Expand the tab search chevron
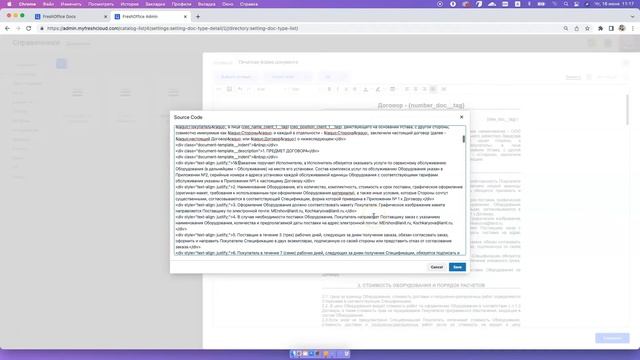 click(632, 17)
